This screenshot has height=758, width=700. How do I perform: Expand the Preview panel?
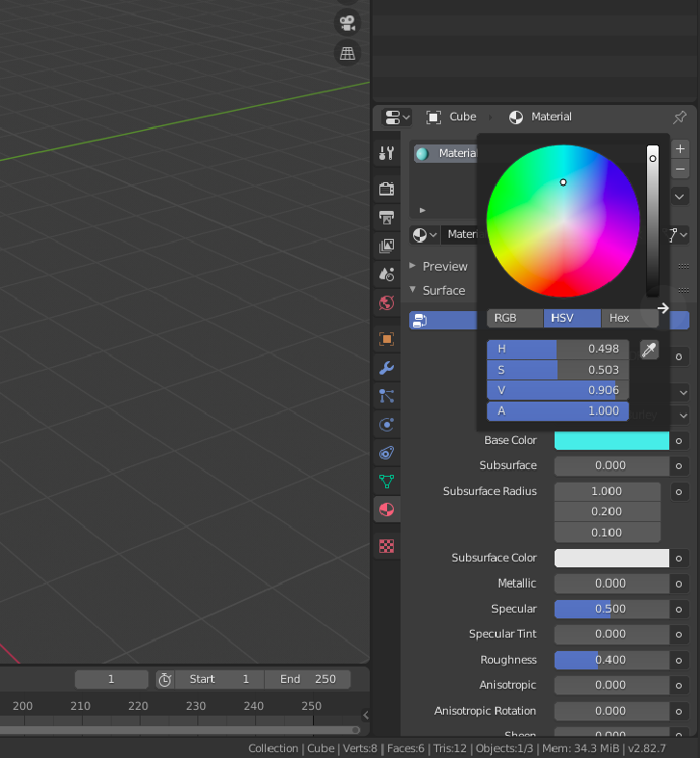[x=412, y=266]
